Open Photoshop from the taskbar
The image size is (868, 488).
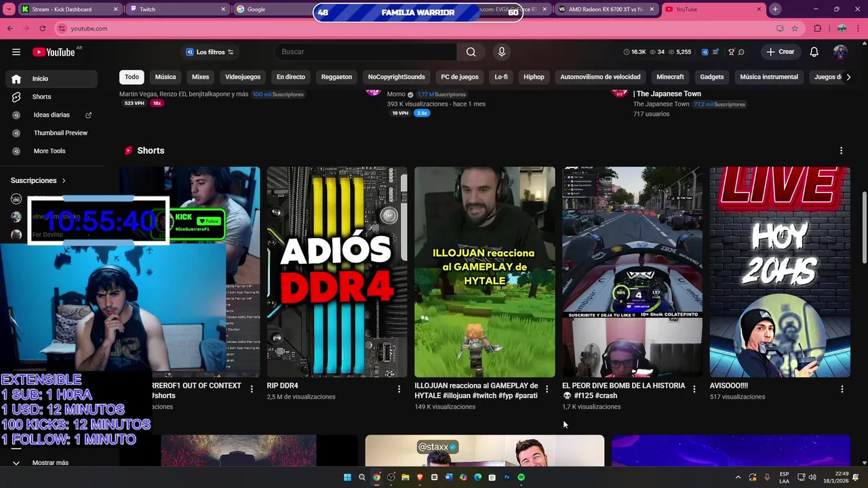pos(507,477)
